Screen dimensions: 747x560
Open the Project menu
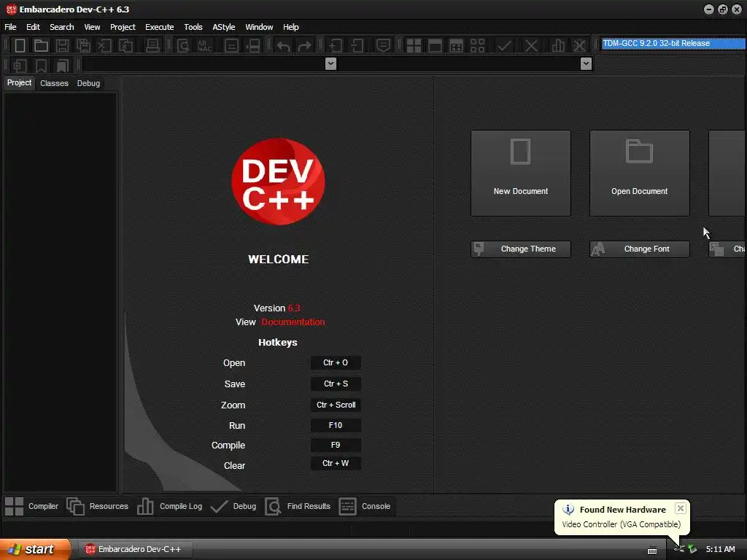point(123,27)
